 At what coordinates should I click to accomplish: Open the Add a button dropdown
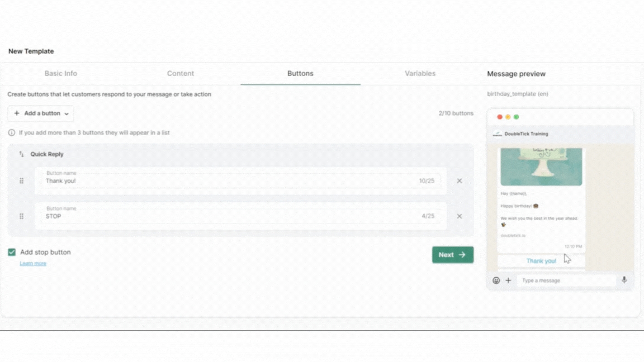(x=41, y=113)
